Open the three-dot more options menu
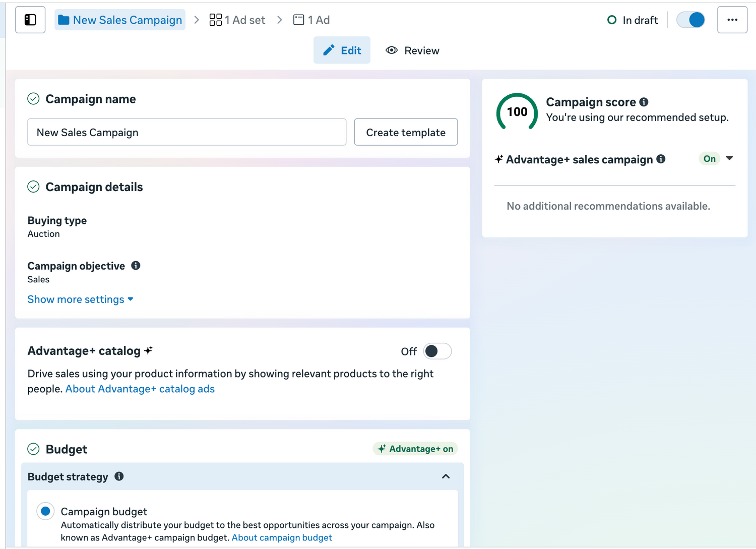The height and width of the screenshot is (549, 756). click(x=732, y=20)
